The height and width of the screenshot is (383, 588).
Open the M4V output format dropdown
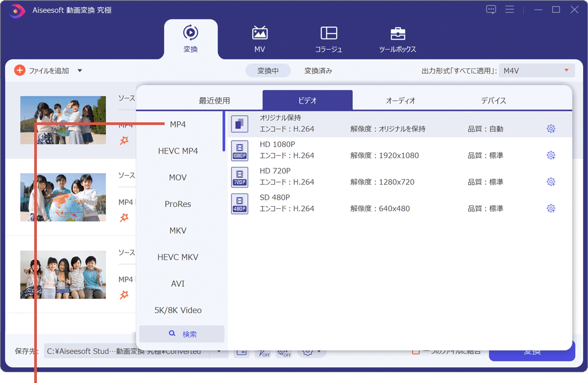(x=537, y=71)
